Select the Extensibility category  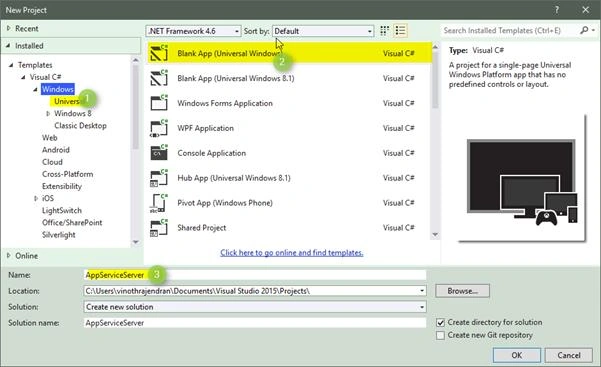pyautogui.click(x=62, y=186)
